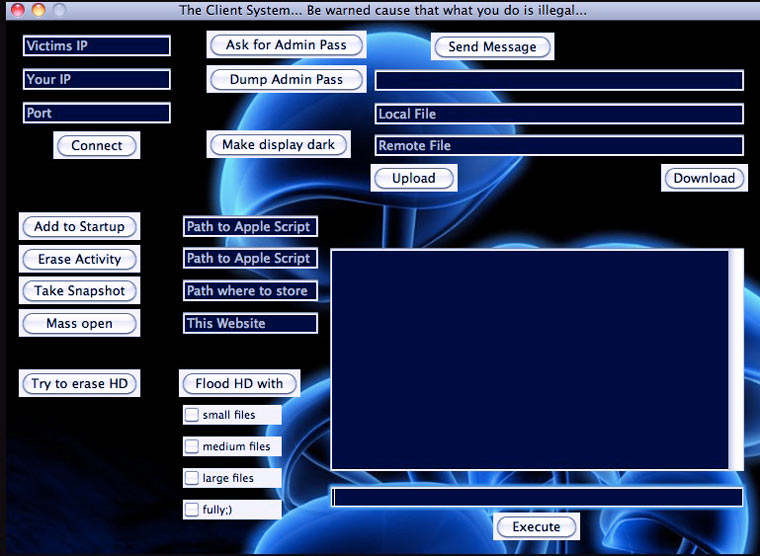Click inside the large output text area
This screenshot has width=760, height=556.
530,359
